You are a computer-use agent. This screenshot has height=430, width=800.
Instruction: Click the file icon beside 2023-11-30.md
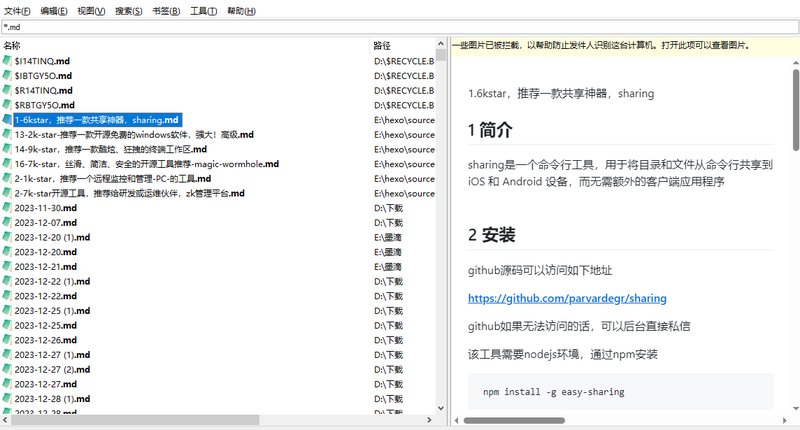coord(8,208)
